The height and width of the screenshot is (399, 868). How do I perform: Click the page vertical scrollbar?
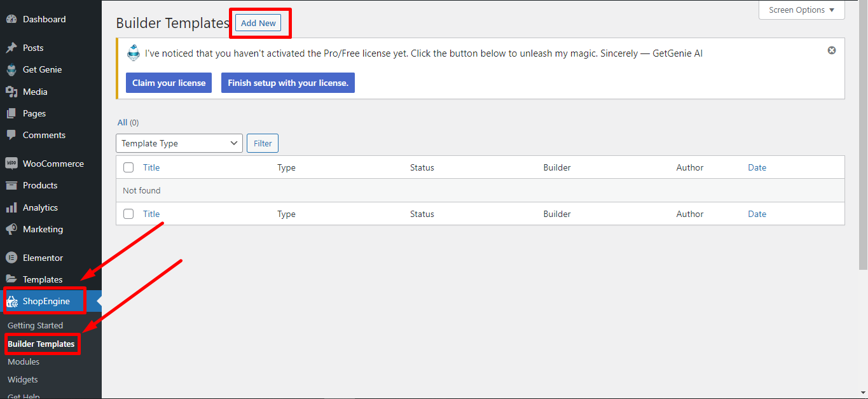click(x=862, y=134)
